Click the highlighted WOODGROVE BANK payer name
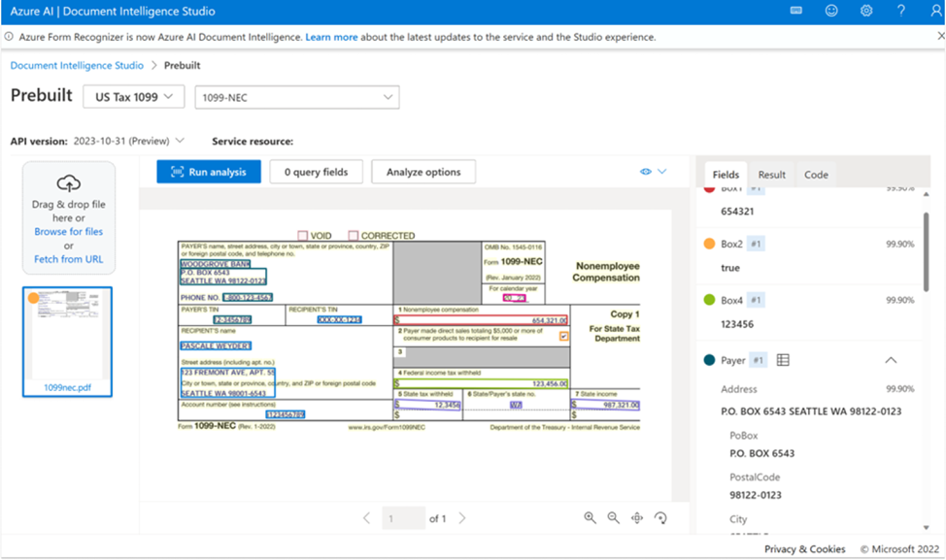 coord(215,264)
